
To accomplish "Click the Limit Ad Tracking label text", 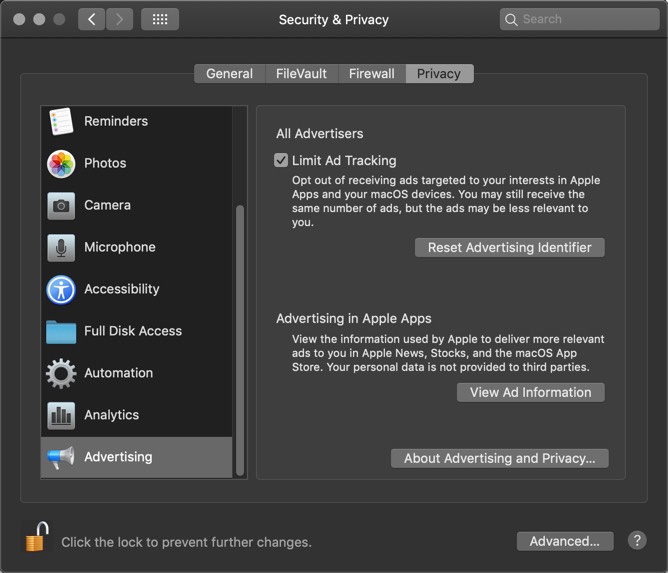I will pos(344,161).
